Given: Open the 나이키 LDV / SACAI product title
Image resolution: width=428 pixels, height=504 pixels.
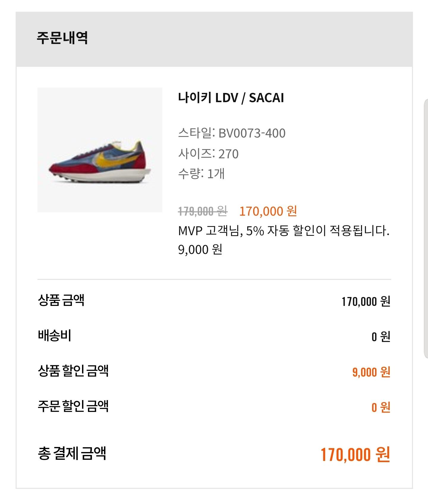Looking at the screenshot, I should tap(231, 98).
